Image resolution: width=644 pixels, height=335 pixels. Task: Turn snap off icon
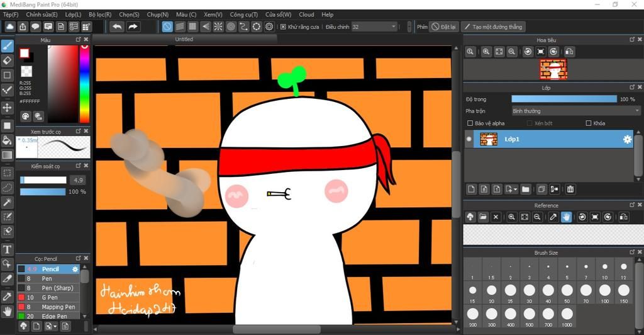167,26
